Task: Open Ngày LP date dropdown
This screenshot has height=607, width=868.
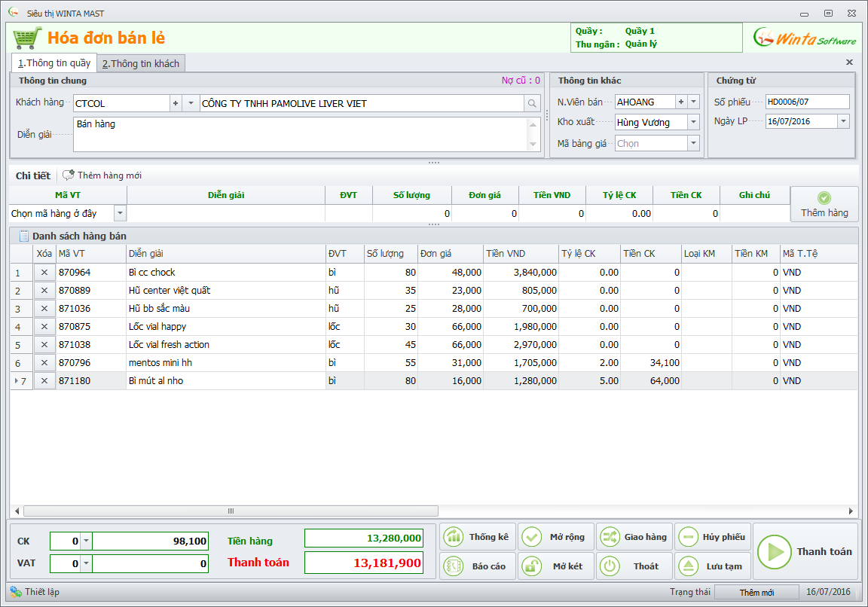Action: pyautogui.click(x=843, y=121)
